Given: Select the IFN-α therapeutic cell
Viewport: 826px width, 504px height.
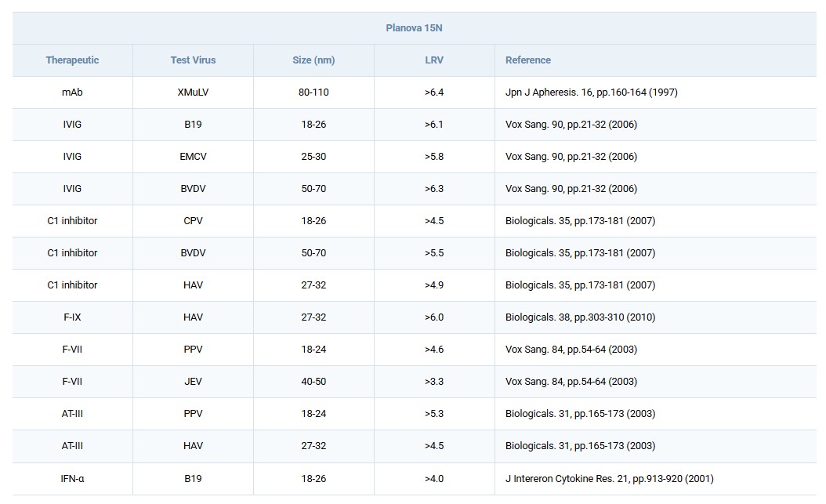Looking at the screenshot, I should point(72,478).
